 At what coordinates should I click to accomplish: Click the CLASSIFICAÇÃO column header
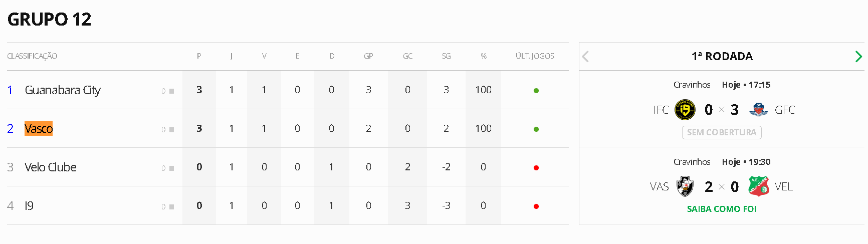coord(32,56)
